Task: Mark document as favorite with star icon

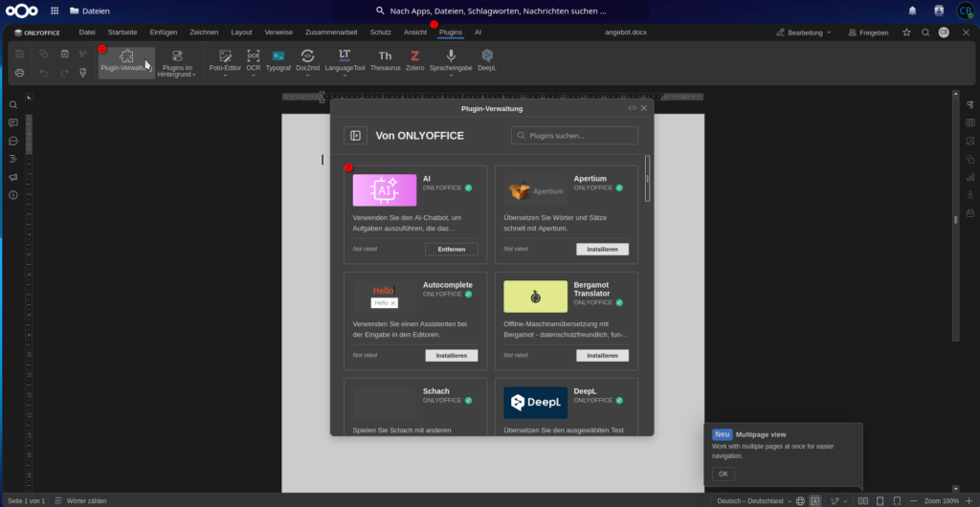Action: [907, 33]
